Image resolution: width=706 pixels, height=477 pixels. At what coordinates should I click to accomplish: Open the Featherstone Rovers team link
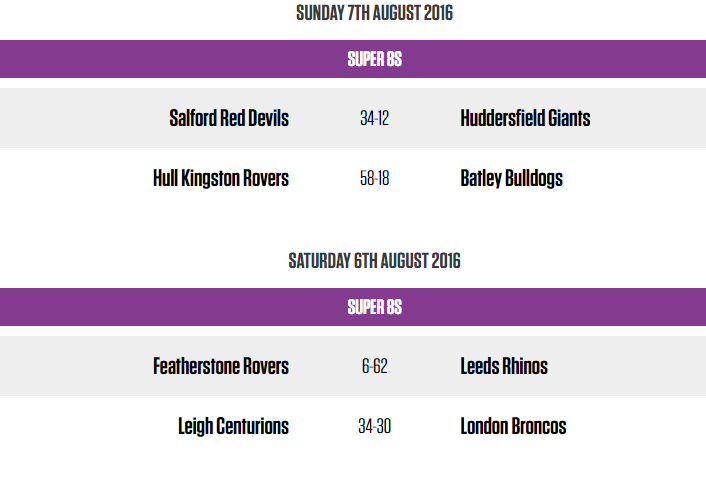(221, 366)
